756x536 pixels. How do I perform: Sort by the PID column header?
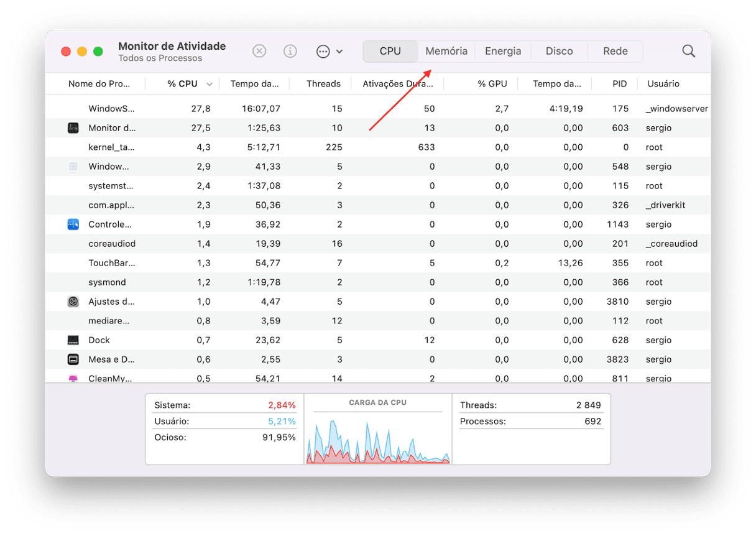620,84
